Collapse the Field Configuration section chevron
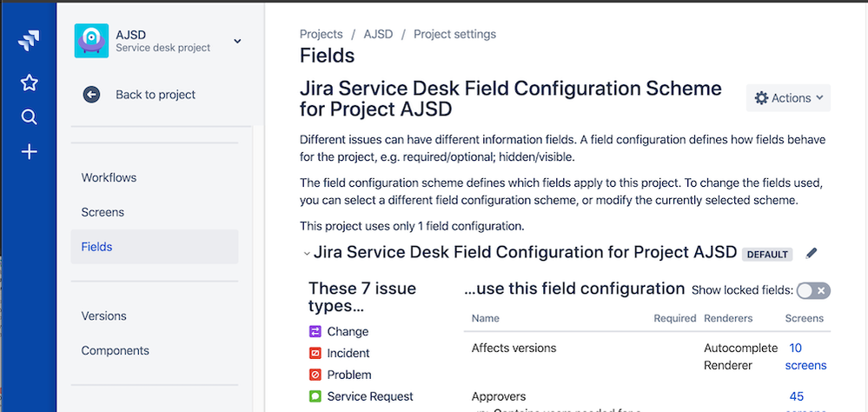Image resolution: width=868 pixels, height=412 pixels. click(306, 254)
